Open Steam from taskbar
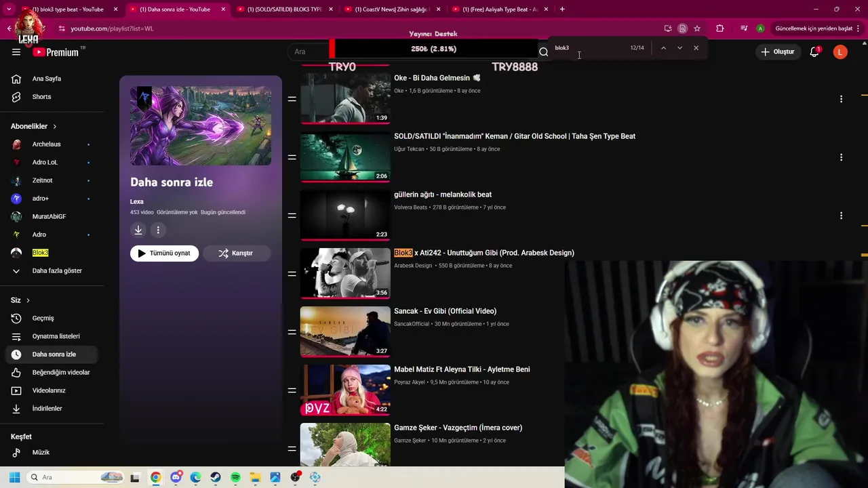This screenshot has width=868, height=488. (216, 477)
